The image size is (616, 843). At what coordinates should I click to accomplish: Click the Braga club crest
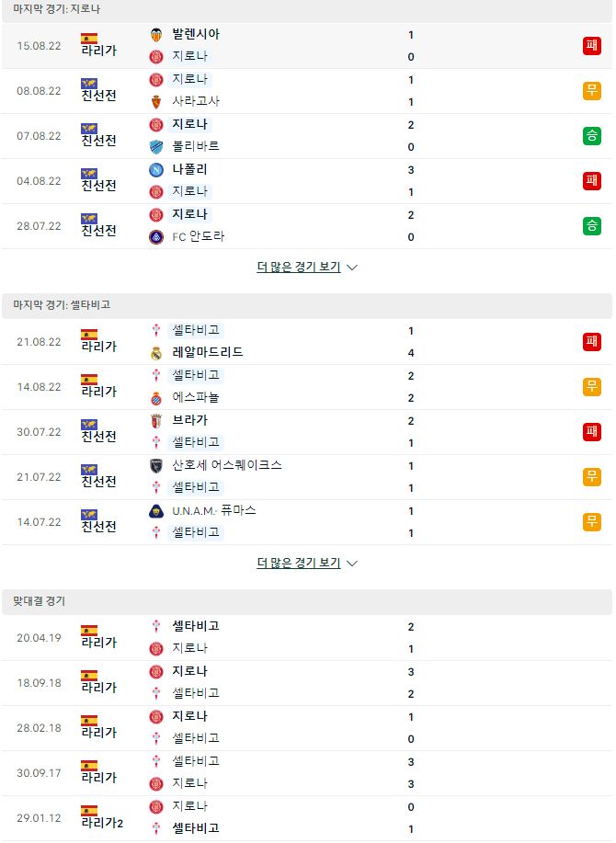point(156,420)
